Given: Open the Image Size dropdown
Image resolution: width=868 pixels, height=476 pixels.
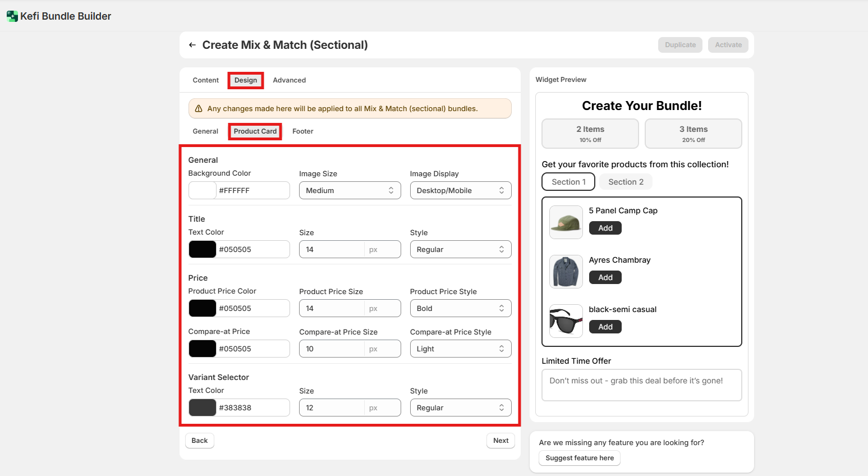Looking at the screenshot, I should 350,191.
